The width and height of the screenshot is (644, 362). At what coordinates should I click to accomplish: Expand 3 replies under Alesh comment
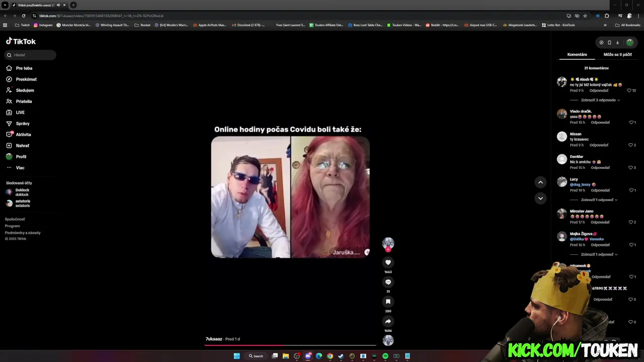(x=600, y=100)
